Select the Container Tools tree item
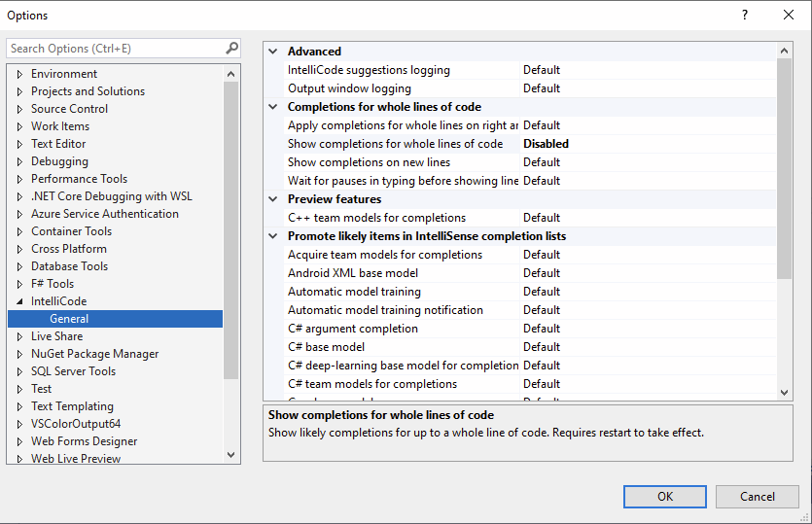Image resolution: width=812 pixels, height=524 pixels. pos(71,231)
